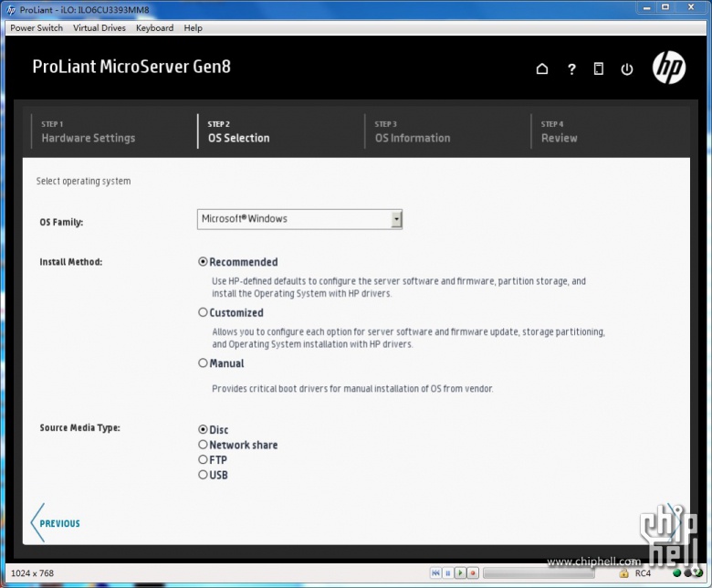This screenshot has width=712, height=588.
Task: Jump to Step 3 OS Information
Action: coord(413,131)
